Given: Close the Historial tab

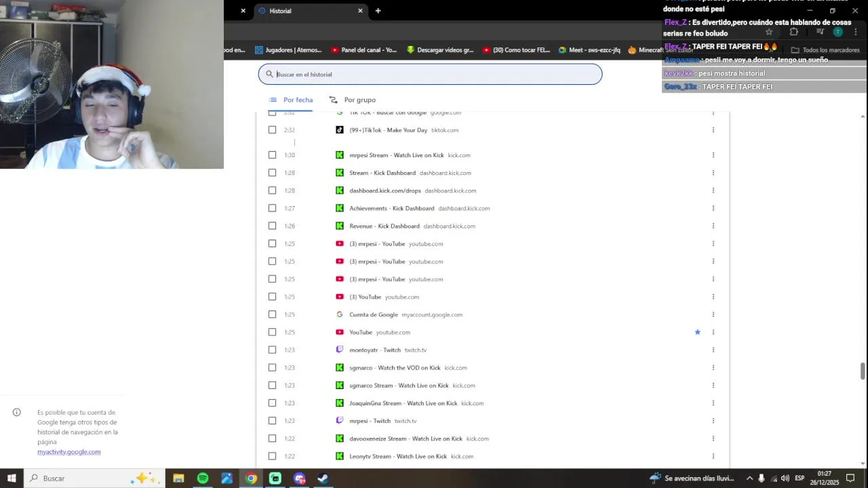Looking at the screenshot, I should tap(360, 11).
